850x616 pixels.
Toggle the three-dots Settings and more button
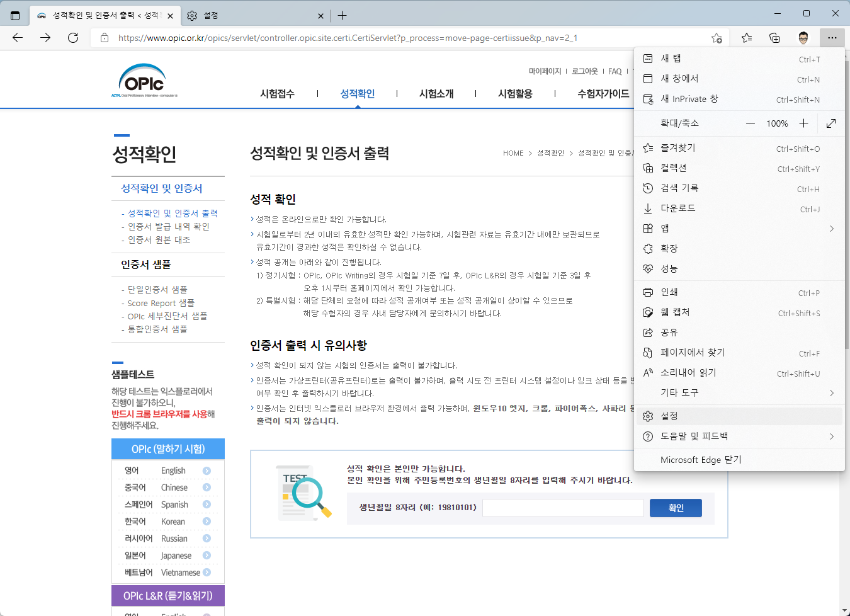coord(832,38)
